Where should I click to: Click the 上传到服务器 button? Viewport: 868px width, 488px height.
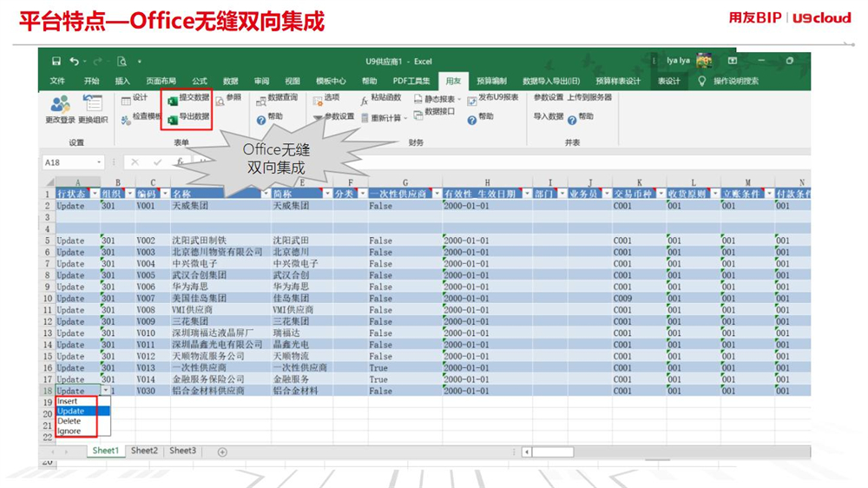[x=589, y=97]
